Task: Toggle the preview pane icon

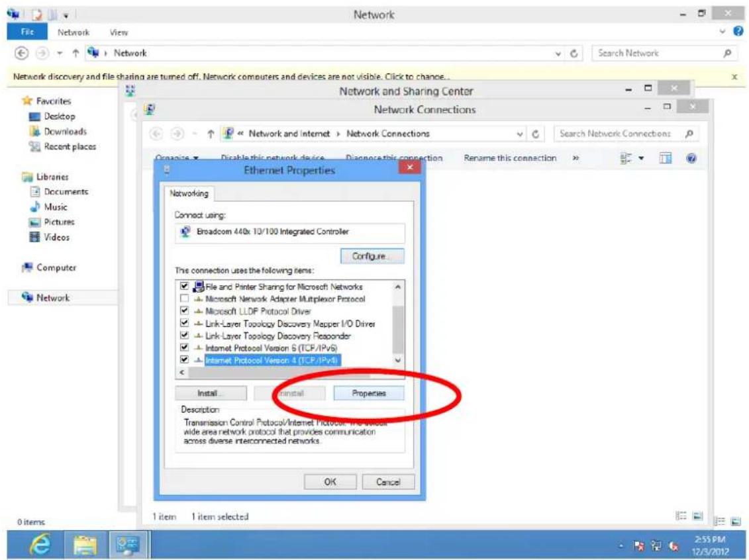Action: (x=665, y=158)
